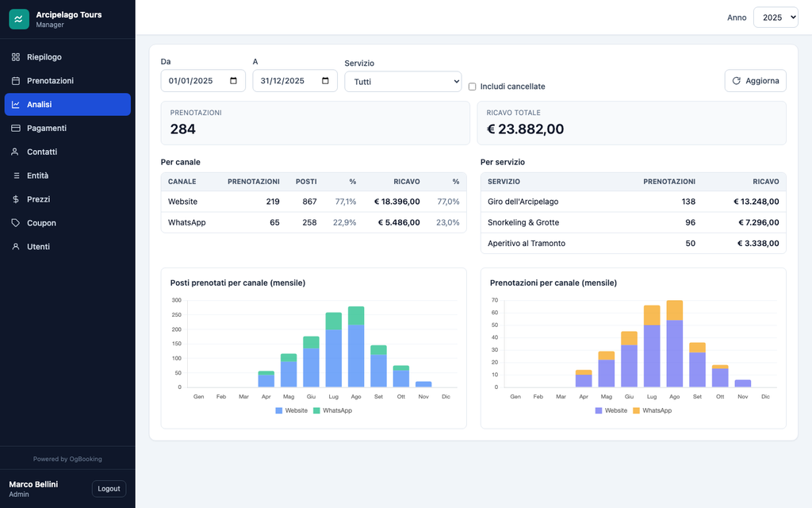This screenshot has width=812, height=508.
Task: Navigate to Contatti
Action: coord(67,152)
